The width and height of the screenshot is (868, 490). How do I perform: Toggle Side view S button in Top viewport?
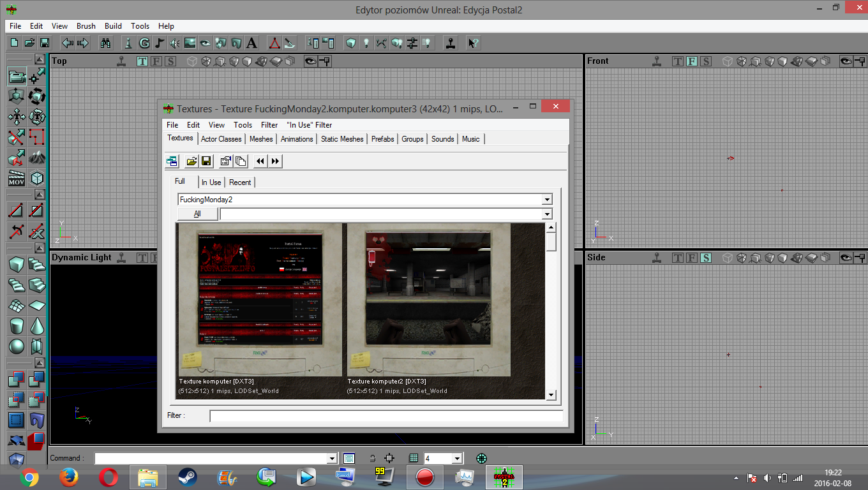point(170,61)
